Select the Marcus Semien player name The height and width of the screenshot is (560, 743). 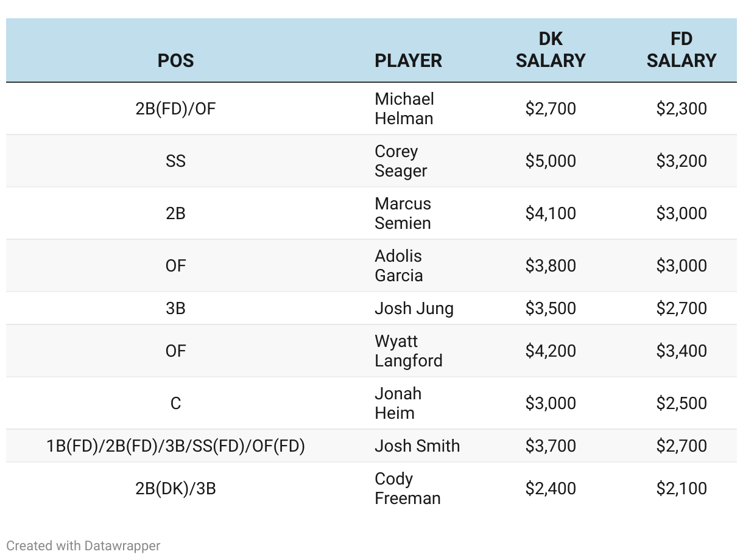pos(403,213)
